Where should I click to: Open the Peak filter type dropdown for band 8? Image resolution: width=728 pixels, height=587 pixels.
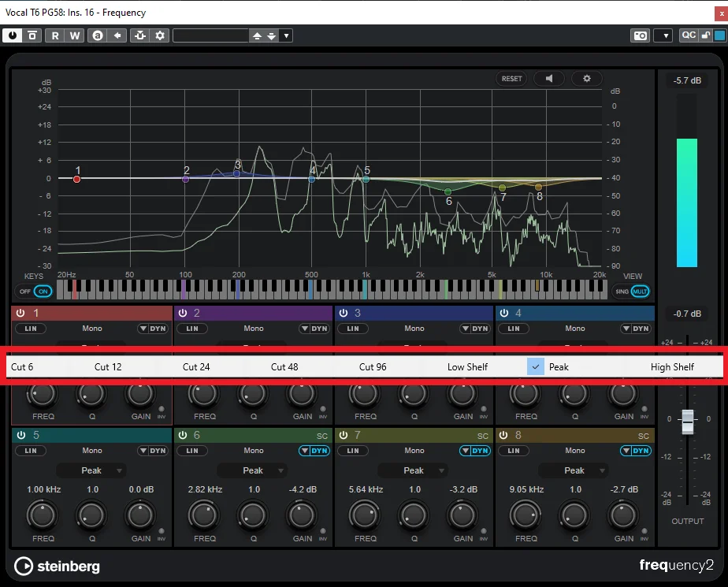(574, 470)
